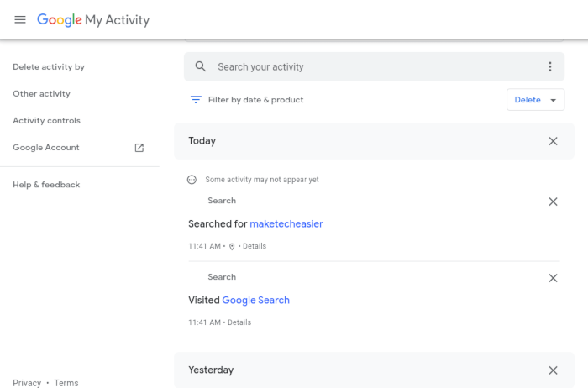Open the Terms link

coord(66,383)
